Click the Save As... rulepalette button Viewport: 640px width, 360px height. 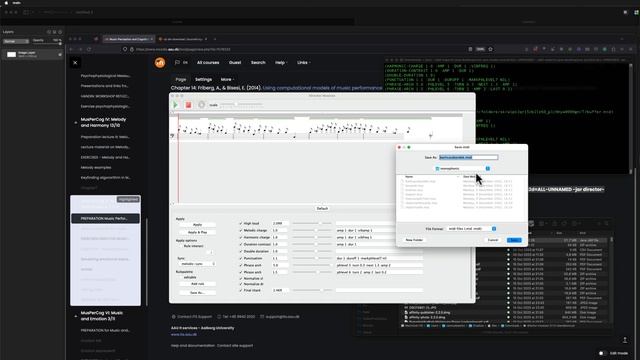click(x=198, y=293)
